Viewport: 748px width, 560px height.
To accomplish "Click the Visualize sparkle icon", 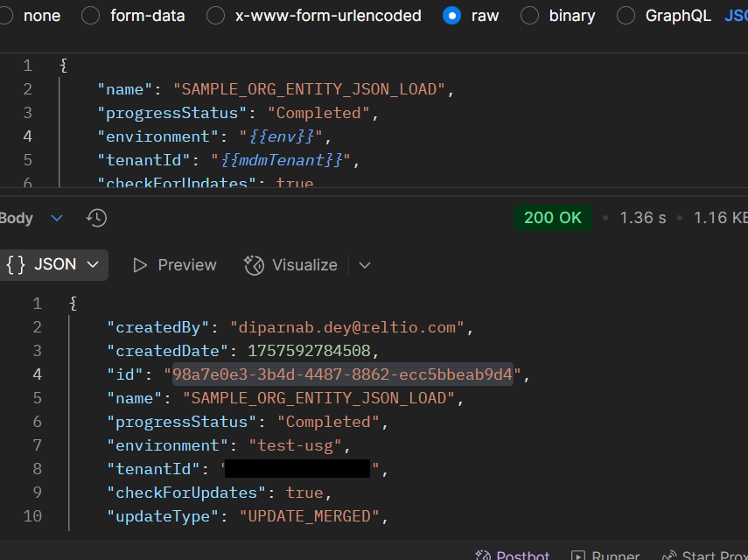I will pos(254,265).
